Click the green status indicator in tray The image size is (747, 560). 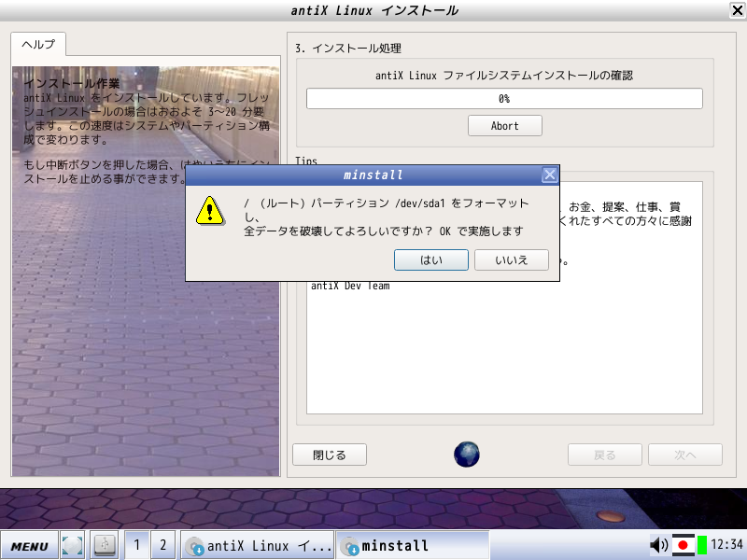(x=702, y=545)
